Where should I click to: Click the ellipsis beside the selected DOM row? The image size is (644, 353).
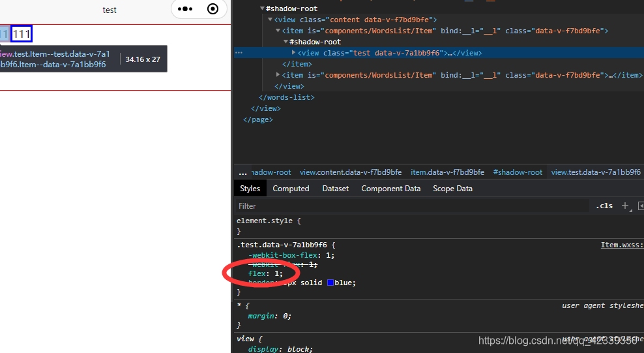(239, 53)
